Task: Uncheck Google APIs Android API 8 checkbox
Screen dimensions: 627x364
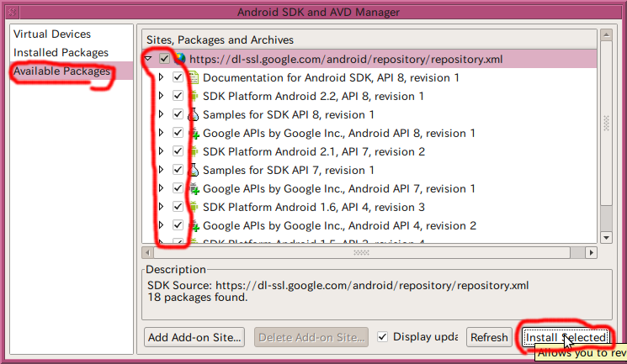Action: coord(178,133)
